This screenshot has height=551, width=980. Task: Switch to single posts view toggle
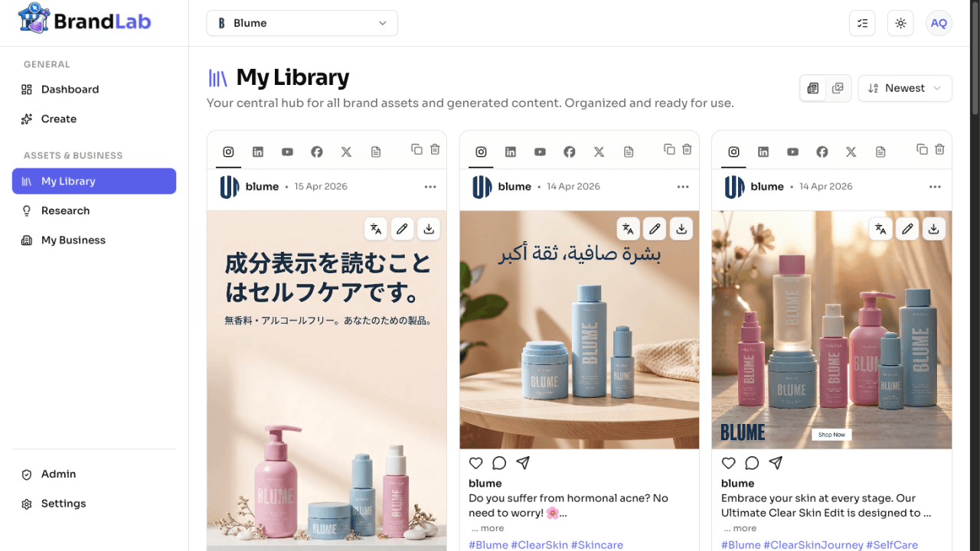coord(813,88)
